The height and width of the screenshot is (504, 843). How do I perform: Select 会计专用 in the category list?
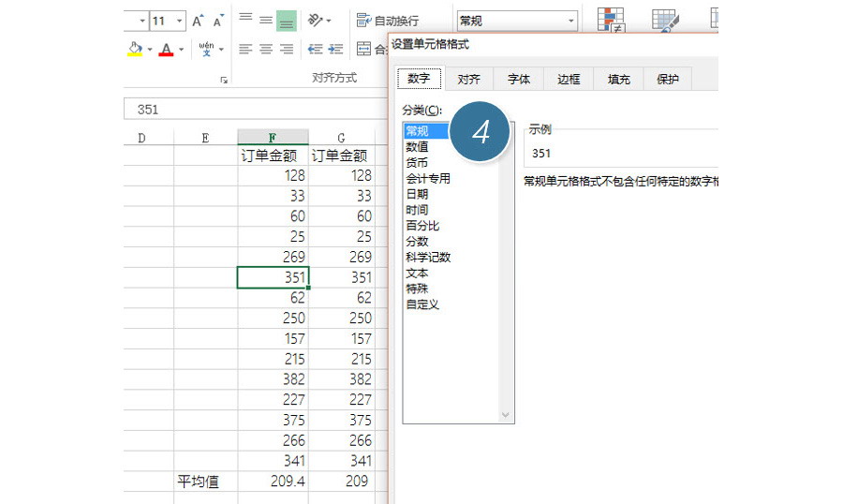(428, 178)
